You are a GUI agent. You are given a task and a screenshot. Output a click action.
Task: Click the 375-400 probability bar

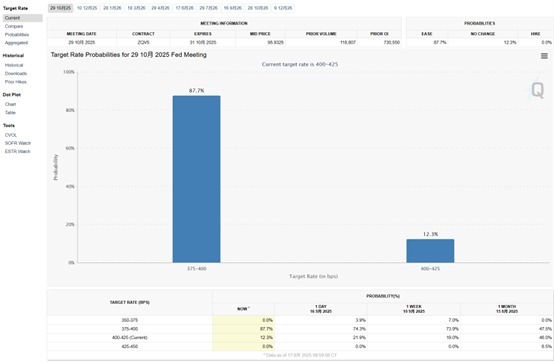(x=196, y=179)
